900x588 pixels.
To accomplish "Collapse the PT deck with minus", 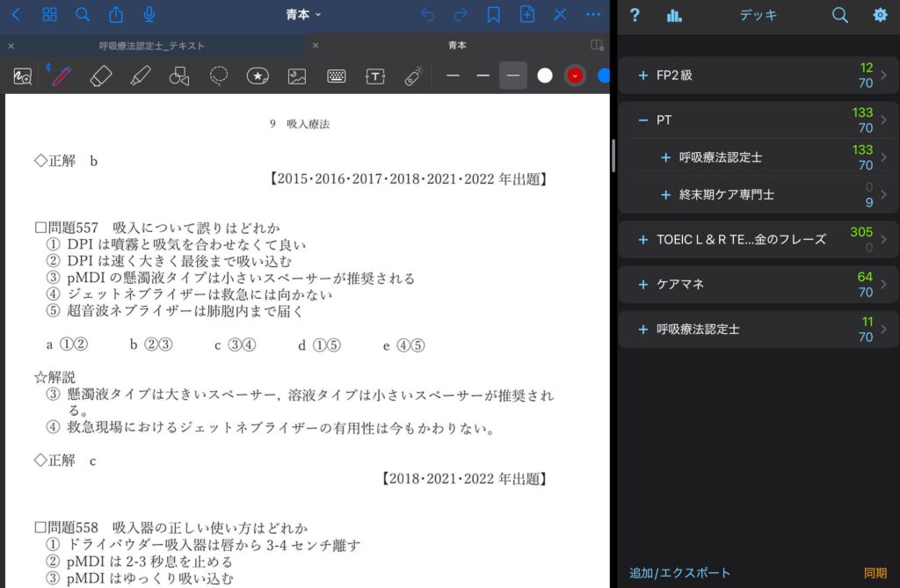I will (x=643, y=120).
